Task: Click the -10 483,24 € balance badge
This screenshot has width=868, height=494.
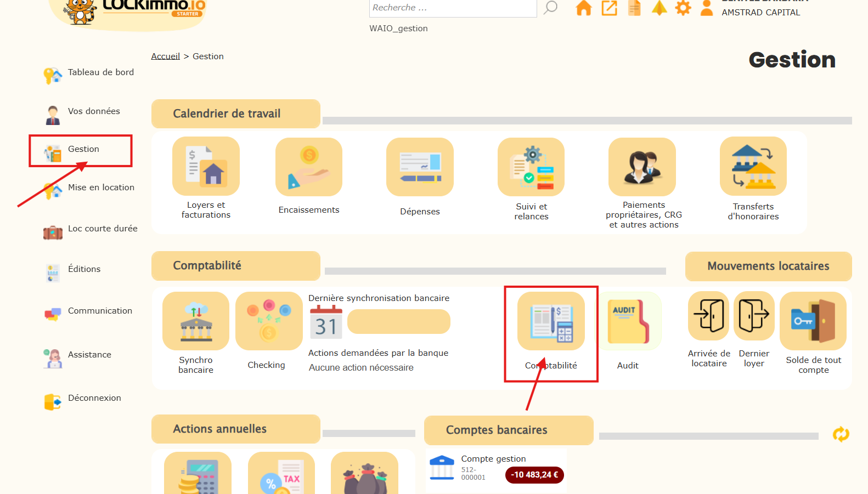Action: (x=534, y=475)
